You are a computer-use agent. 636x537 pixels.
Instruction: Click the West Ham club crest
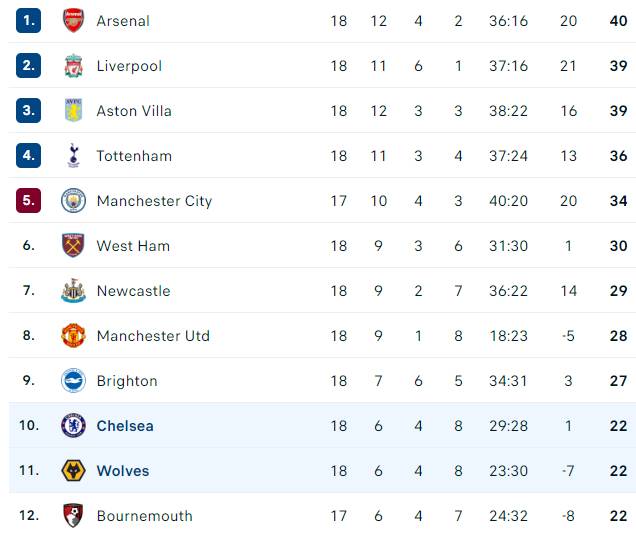click(x=73, y=245)
